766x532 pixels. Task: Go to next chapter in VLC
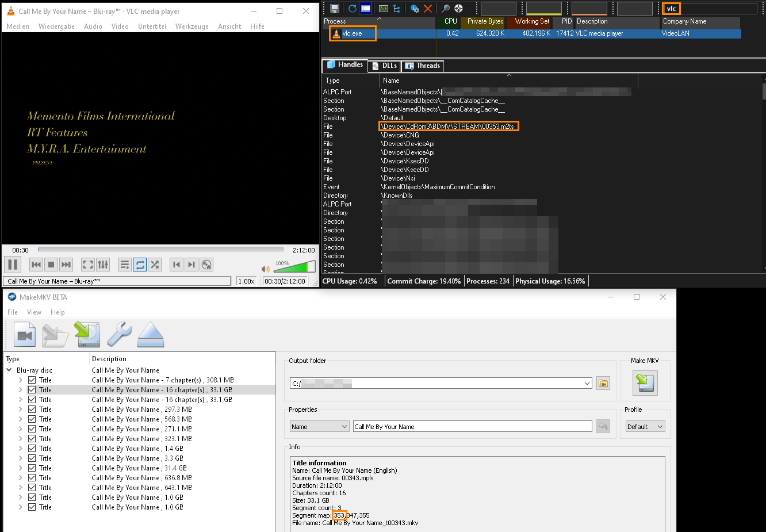pos(191,265)
